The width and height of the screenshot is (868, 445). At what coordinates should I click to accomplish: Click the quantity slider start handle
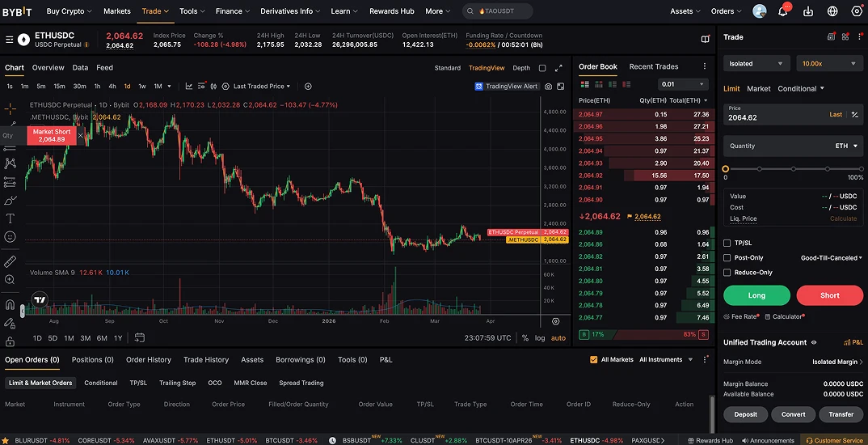tap(726, 169)
